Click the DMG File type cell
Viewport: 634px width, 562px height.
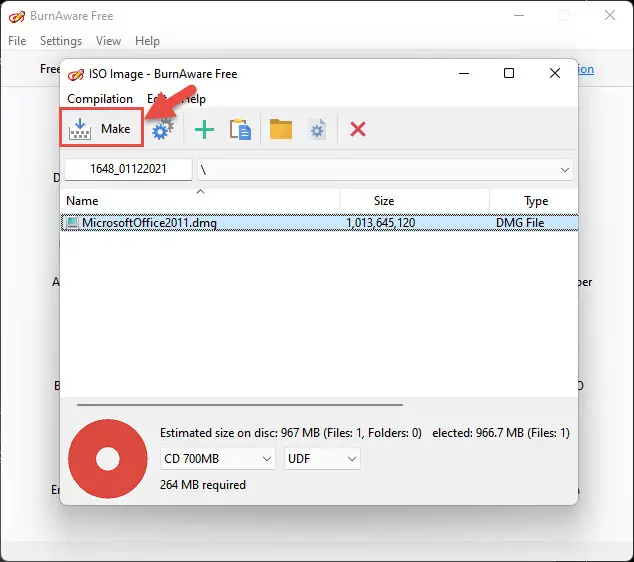[520, 223]
